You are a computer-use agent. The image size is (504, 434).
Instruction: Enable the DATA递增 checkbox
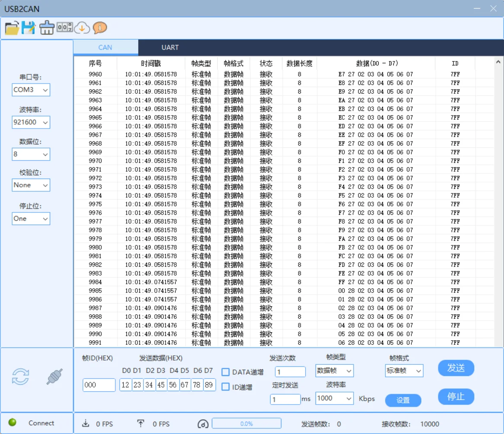[x=226, y=372]
